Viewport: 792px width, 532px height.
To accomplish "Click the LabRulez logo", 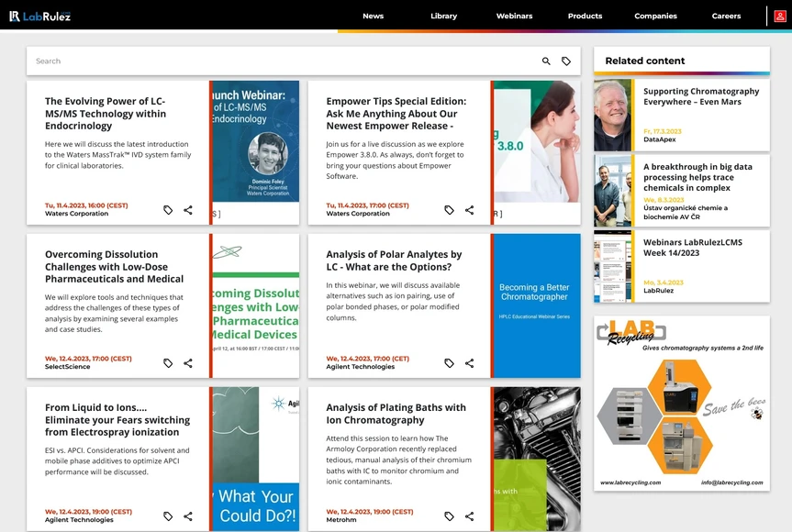I will [x=39, y=17].
